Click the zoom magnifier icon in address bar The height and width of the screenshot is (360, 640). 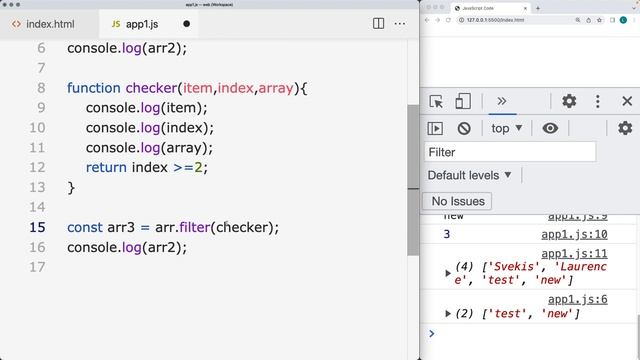coord(578,20)
